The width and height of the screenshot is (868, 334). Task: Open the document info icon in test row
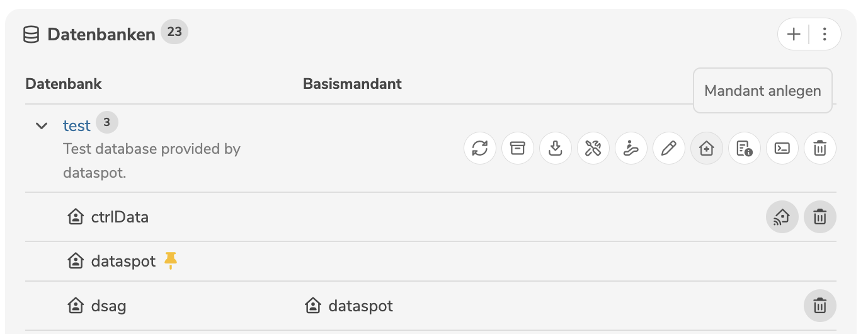click(x=745, y=149)
